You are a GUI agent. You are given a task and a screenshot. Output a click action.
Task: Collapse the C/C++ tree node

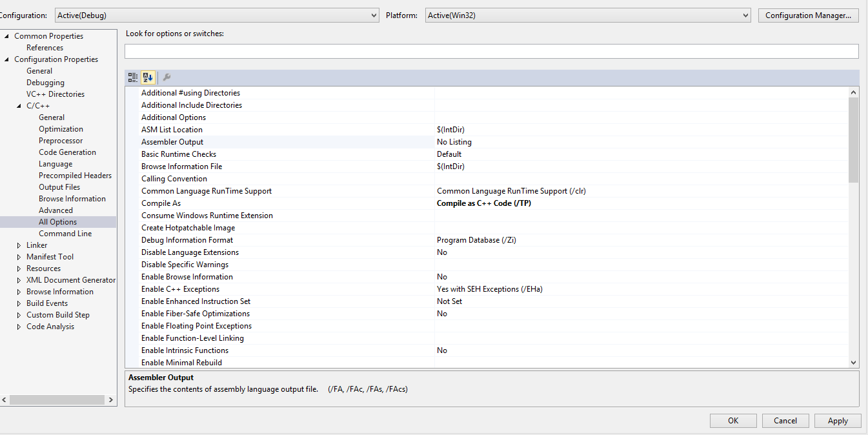pyautogui.click(x=19, y=106)
